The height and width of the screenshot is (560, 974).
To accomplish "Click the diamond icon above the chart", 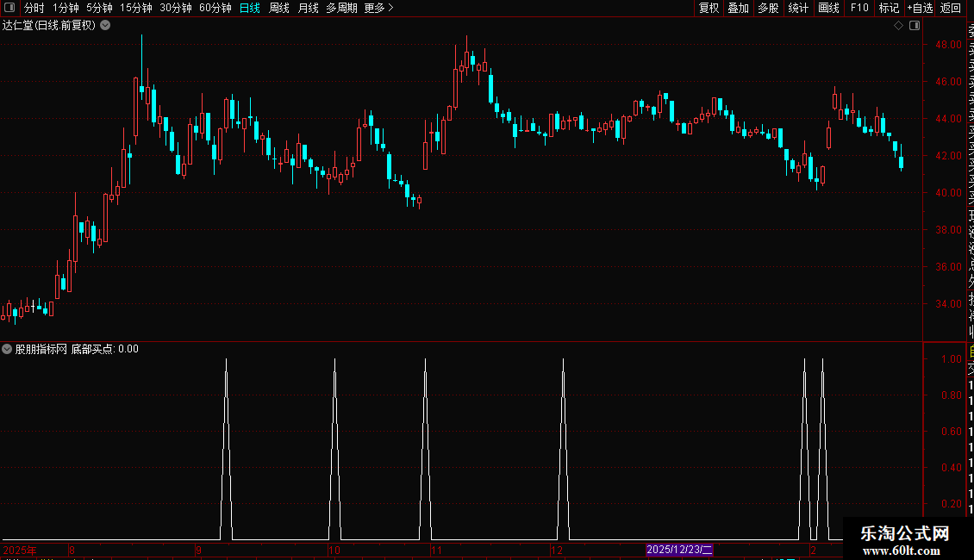I will point(898,26).
